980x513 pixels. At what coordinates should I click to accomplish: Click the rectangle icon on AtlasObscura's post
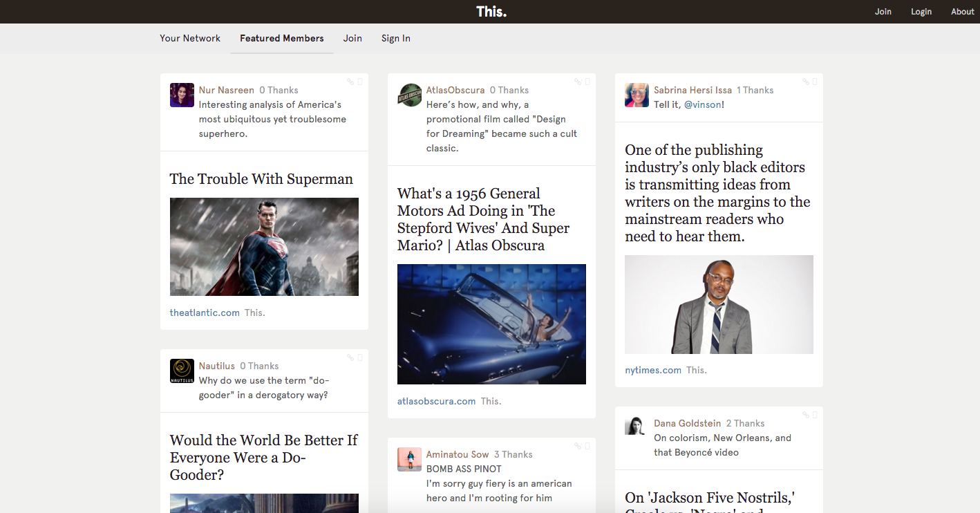pyautogui.click(x=587, y=82)
